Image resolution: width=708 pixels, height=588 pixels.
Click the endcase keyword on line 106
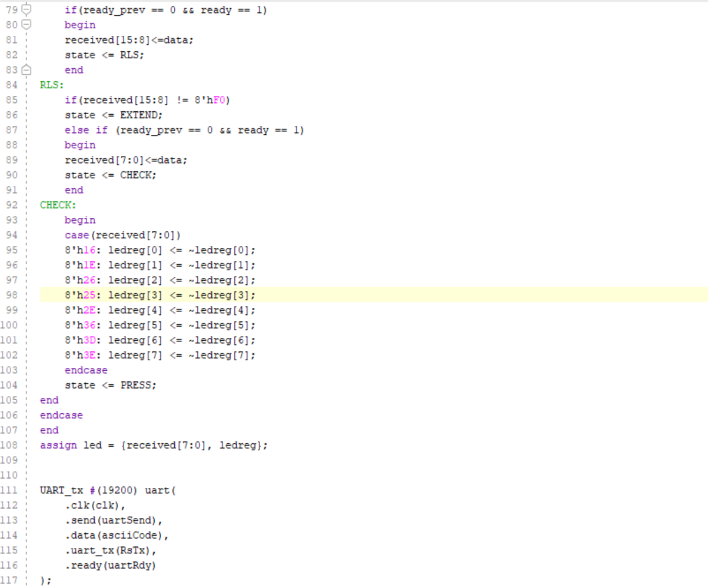(x=61, y=415)
